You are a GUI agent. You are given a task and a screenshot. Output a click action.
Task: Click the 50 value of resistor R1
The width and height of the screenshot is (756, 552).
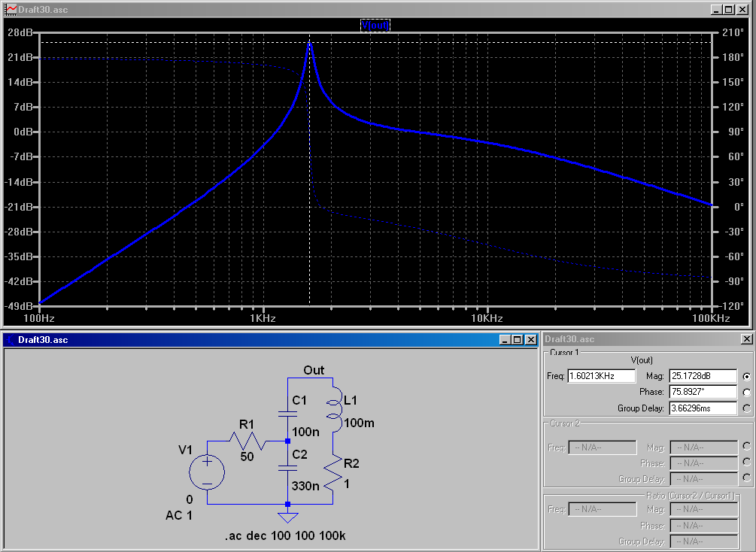247,456
